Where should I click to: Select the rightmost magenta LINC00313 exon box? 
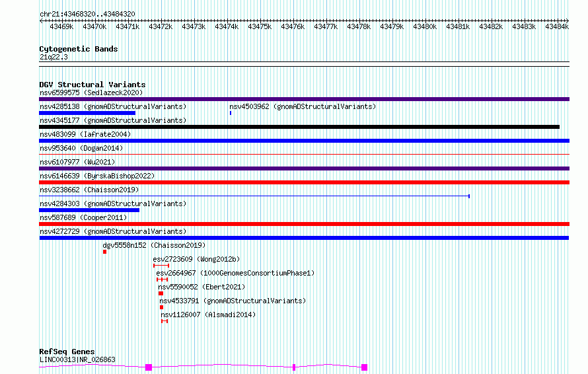click(364, 367)
